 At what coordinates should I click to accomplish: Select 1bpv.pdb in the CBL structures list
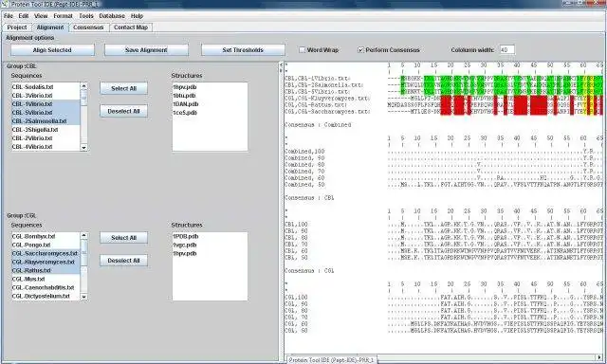pyautogui.click(x=210, y=87)
